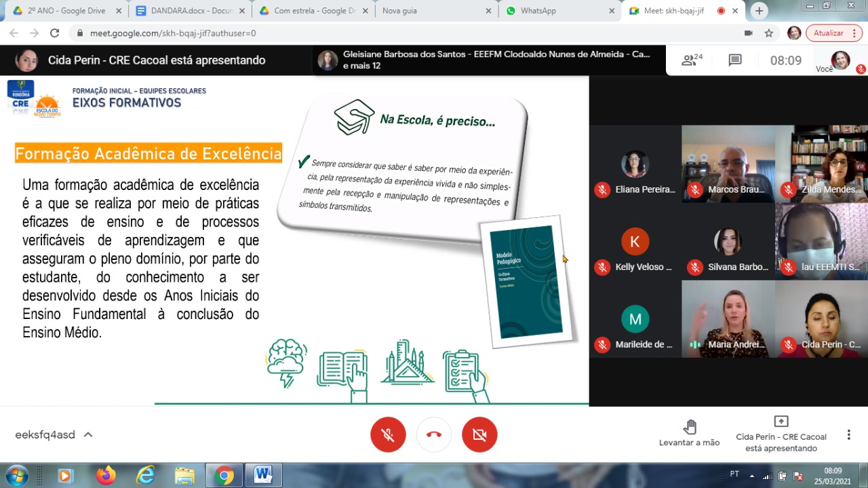Click muted mic icon on Zilda Mendes's tile
The image size is (868, 488).
tap(788, 190)
